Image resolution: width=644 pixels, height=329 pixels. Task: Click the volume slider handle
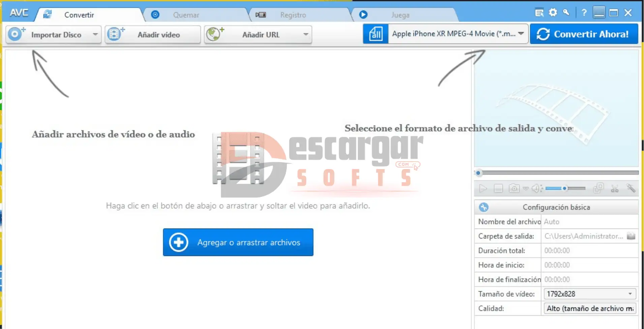click(x=564, y=188)
